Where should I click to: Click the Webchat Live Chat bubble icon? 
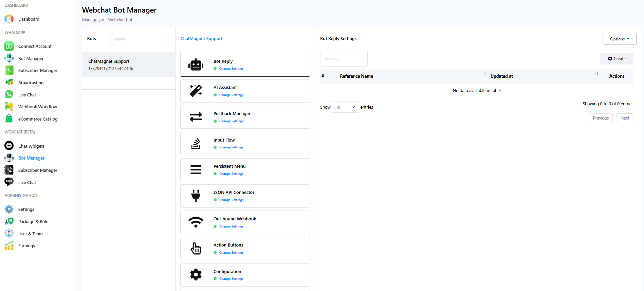coord(9,182)
